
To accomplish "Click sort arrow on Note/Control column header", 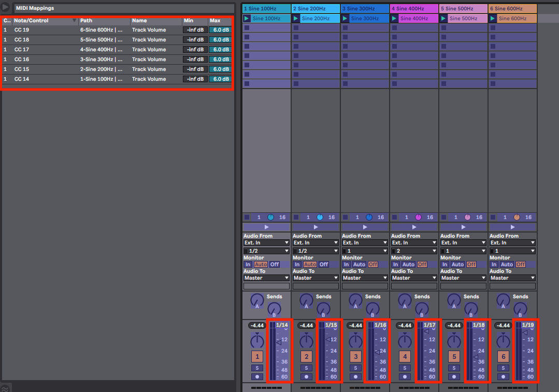I will 74,20.
